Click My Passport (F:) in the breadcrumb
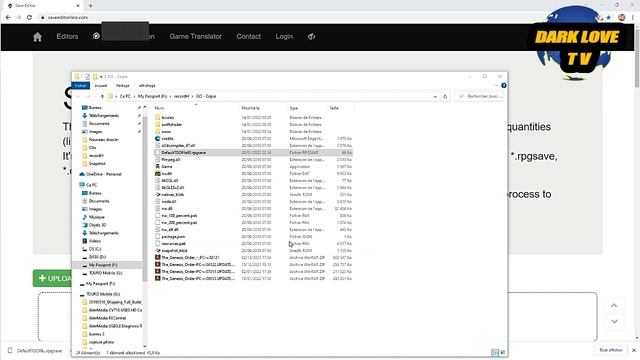This screenshot has width=640, height=360. coord(152,96)
